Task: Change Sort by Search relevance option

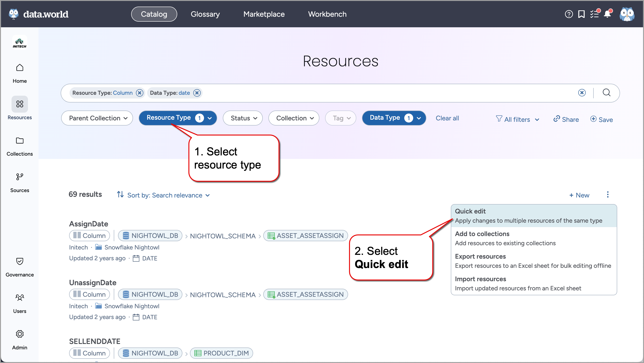Action: click(x=168, y=195)
